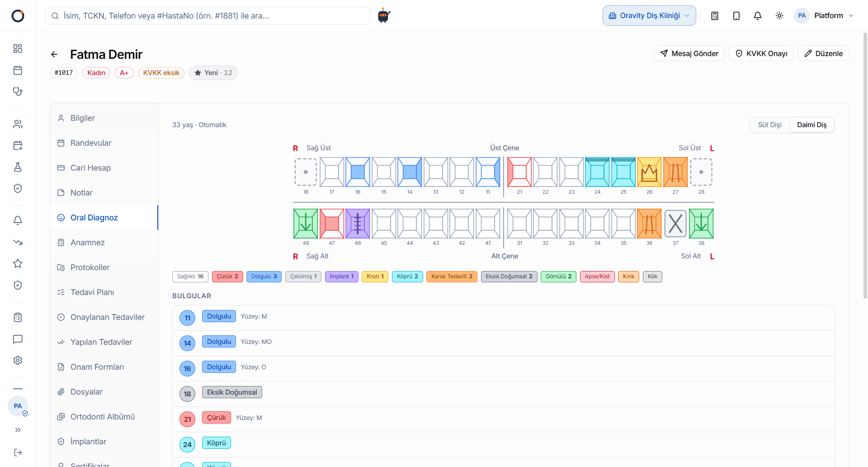Click implant tooth 46 in lower jaw

358,224
